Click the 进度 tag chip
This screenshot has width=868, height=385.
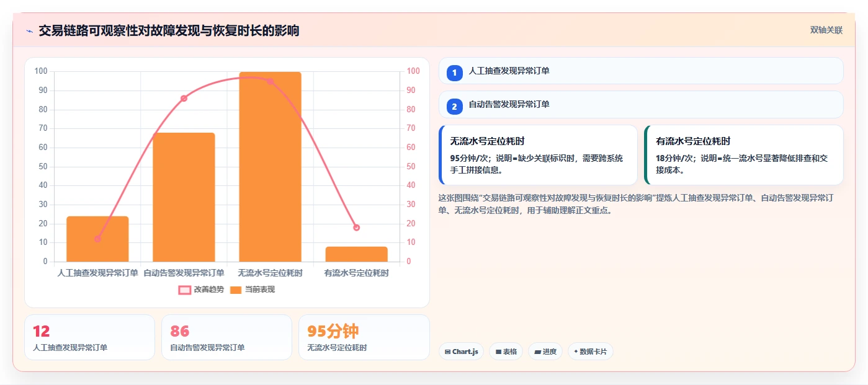pos(545,352)
